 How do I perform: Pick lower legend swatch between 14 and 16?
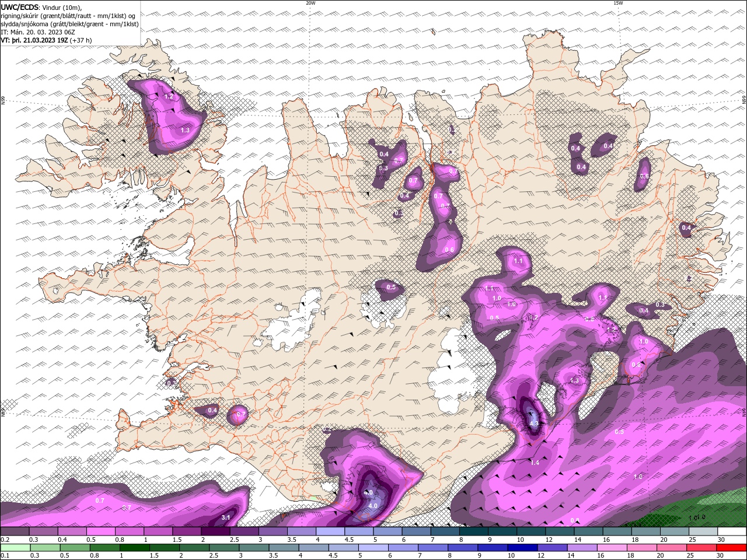(x=582, y=548)
